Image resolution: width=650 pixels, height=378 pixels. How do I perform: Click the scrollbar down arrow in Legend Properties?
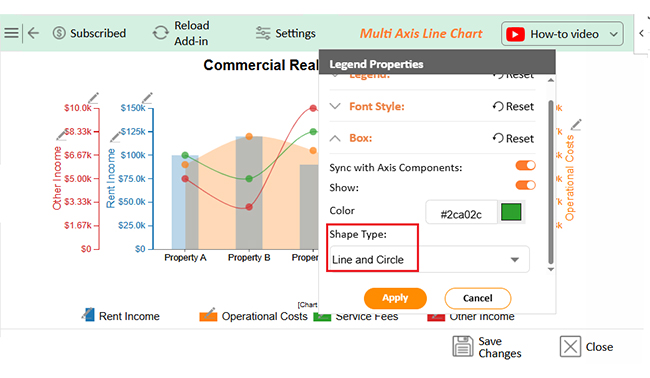tap(551, 269)
